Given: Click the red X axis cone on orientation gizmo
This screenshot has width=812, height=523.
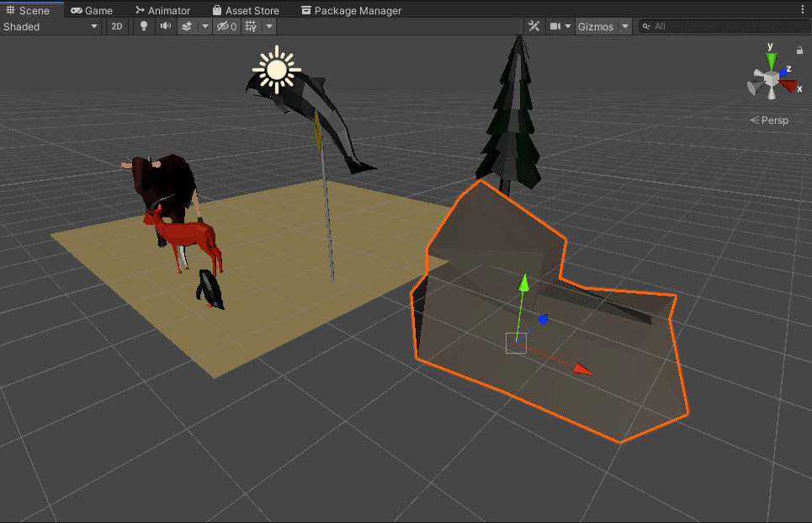Looking at the screenshot, I should click(x=788, y=86).
